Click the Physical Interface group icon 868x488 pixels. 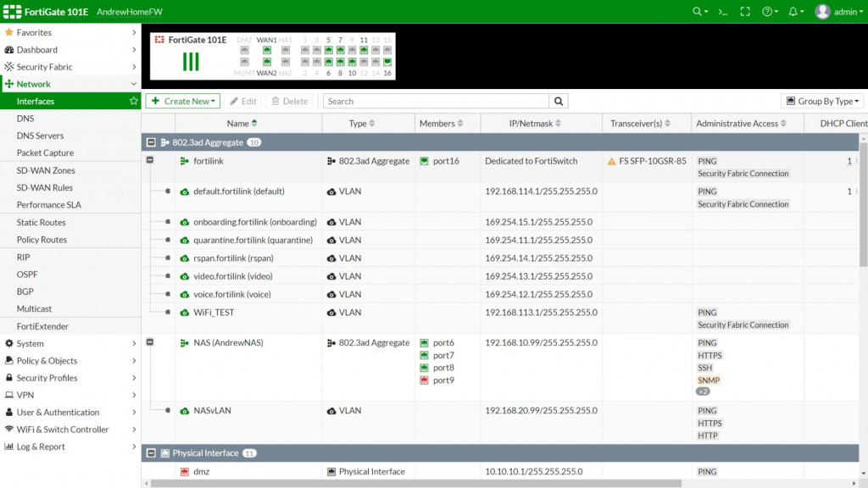(x=165, y=453)
